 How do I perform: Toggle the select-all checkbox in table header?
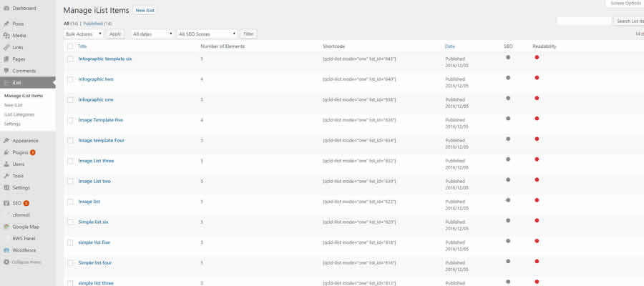click(x=70, y=46)
